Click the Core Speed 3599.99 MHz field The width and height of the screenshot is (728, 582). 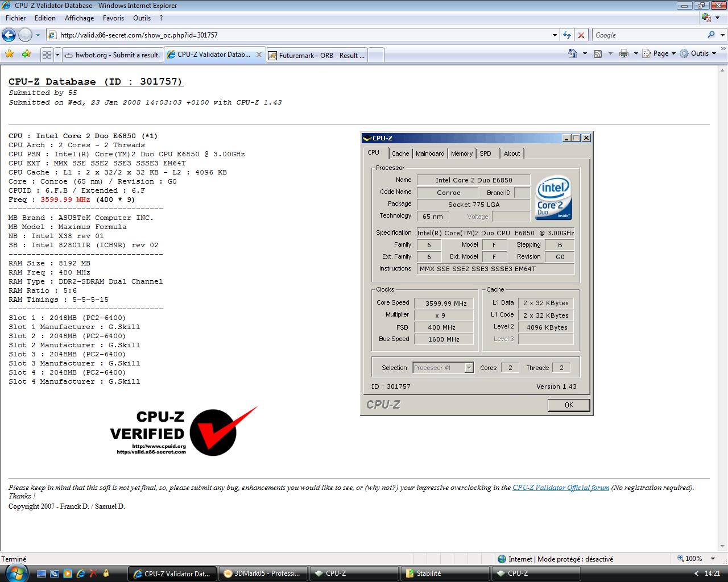[443, 304]
